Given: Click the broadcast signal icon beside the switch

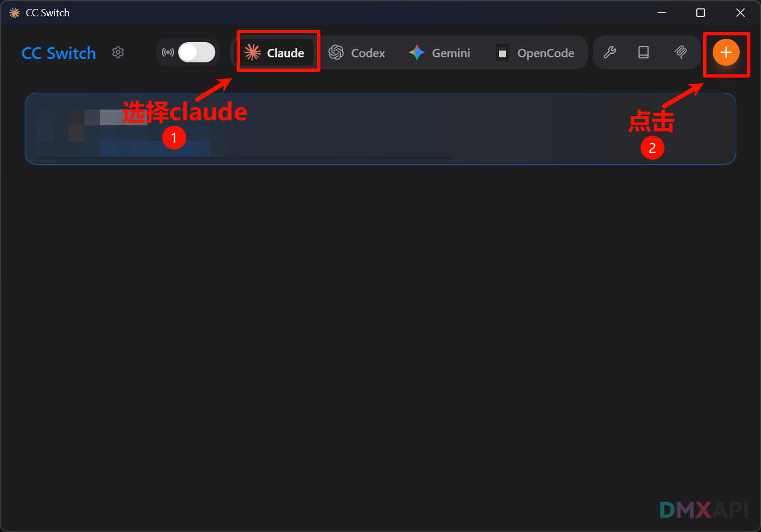Looking at the screenshot, I should pyautogui.click(x=167, y=53).
